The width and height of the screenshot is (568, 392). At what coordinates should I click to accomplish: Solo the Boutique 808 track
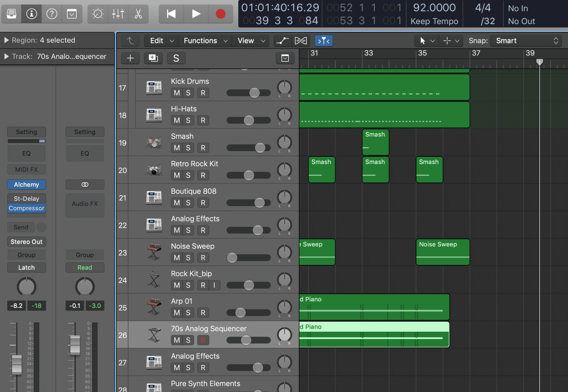(188, 203)
